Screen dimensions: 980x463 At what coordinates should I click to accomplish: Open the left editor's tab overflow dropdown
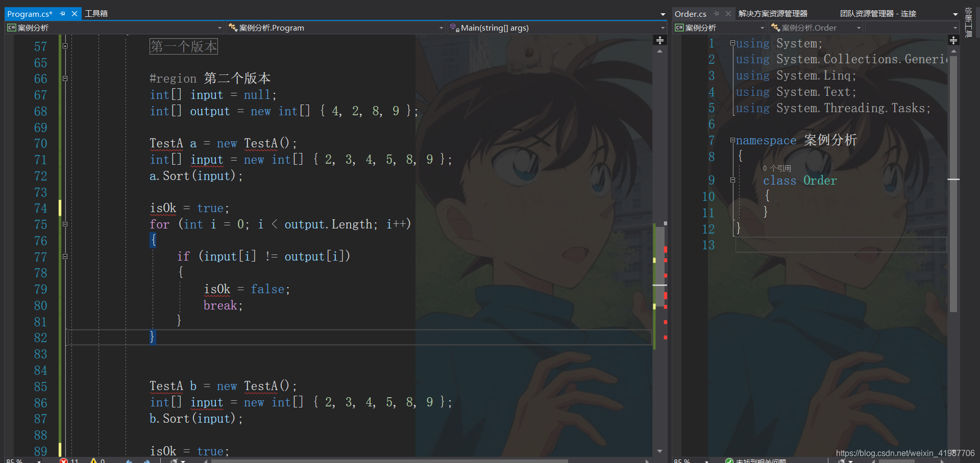(x=663, y=14)
